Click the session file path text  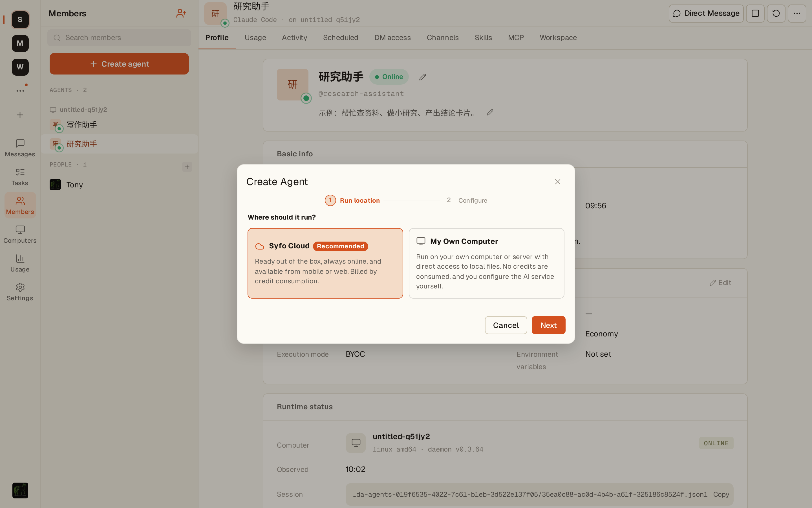pyautogui.click(x=529, y=494)
